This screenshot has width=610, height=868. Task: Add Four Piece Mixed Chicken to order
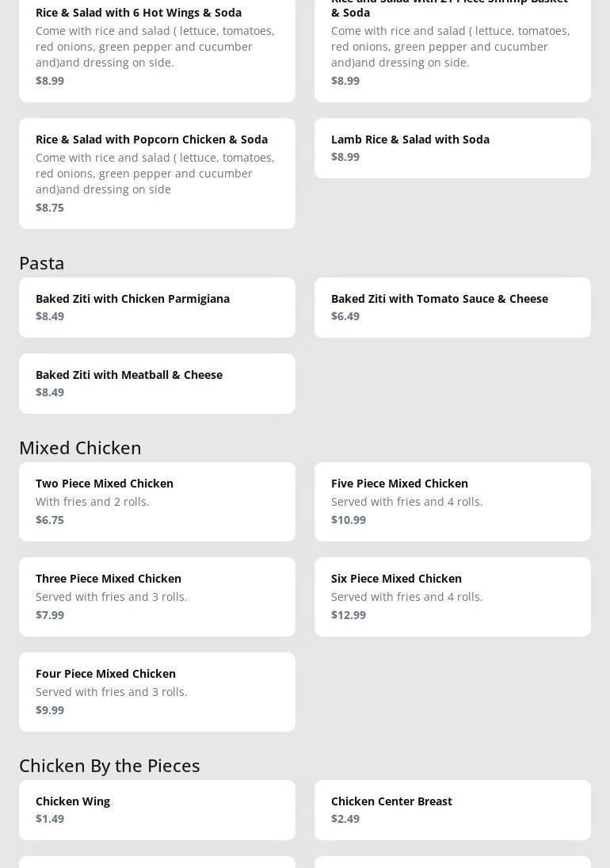point(157,691)
